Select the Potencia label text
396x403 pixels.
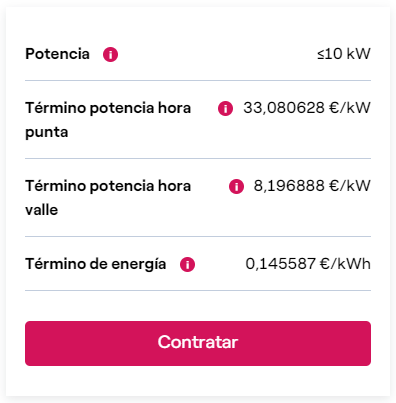[57, 54]
